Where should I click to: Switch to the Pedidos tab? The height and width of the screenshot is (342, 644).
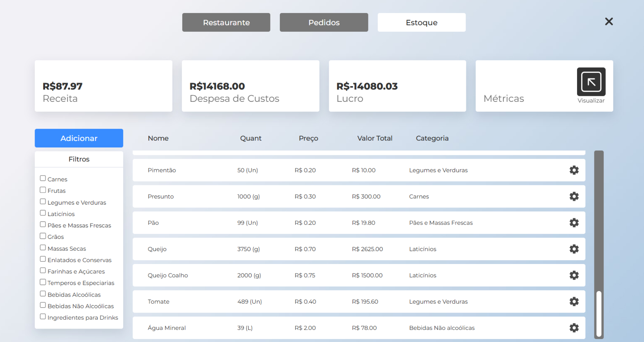pyautogui.click(x=324, y=22)
